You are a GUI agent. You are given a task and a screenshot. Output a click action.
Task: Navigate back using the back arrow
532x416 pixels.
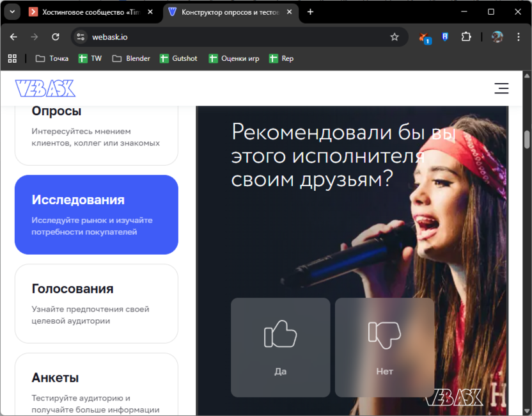(13, 38)
